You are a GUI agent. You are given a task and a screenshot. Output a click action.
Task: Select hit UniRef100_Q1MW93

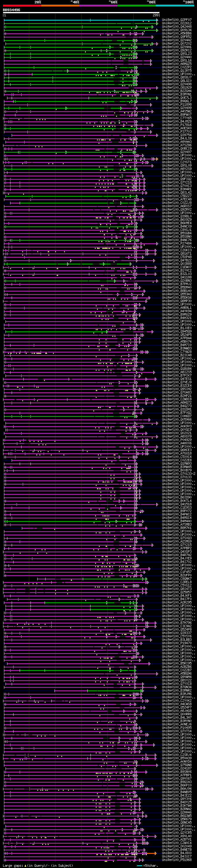click(x=177, y=464)
